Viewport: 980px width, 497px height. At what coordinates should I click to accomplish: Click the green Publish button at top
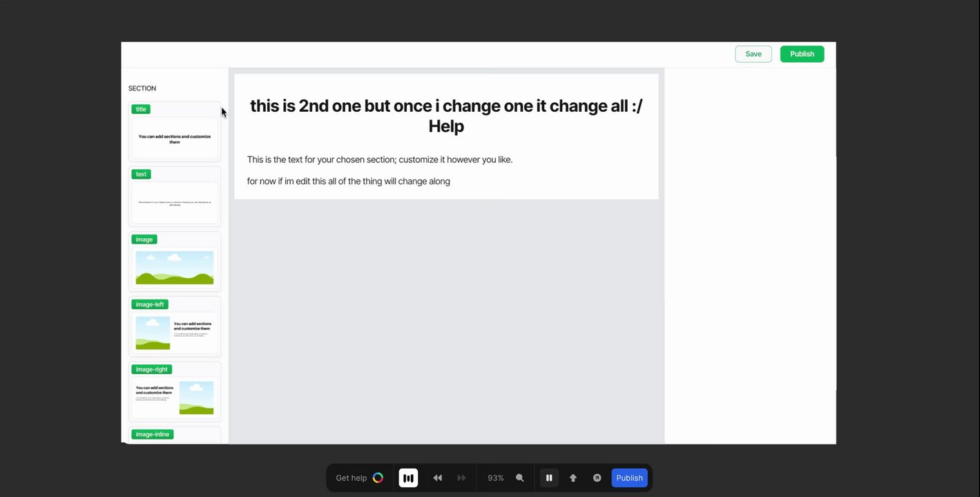pos(802,54)
